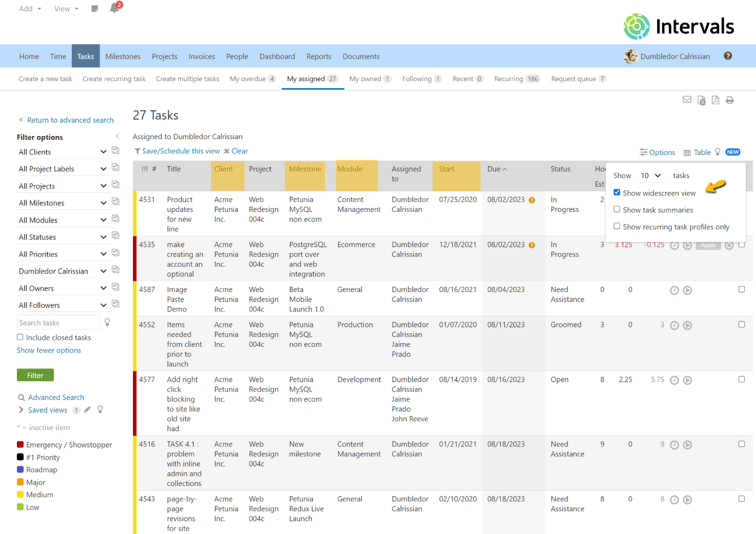Print the task list
756x534 pixels.
tap(730, 100)
